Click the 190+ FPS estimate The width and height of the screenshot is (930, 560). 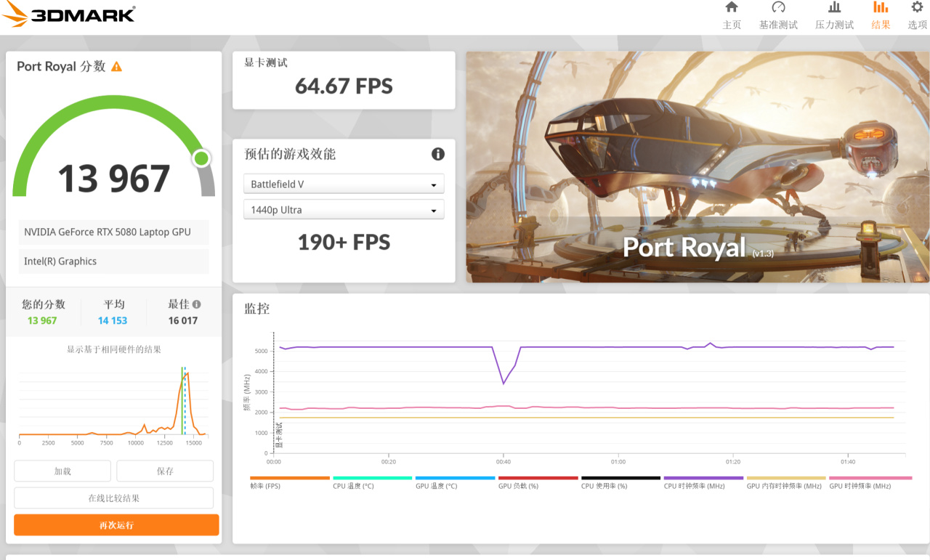[344, 242]
